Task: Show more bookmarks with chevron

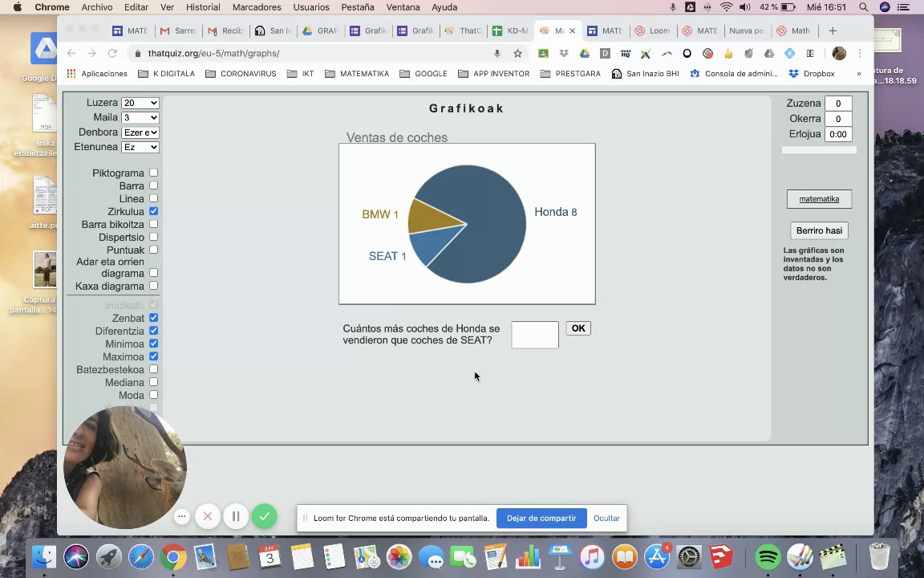Action: (858, 74)
